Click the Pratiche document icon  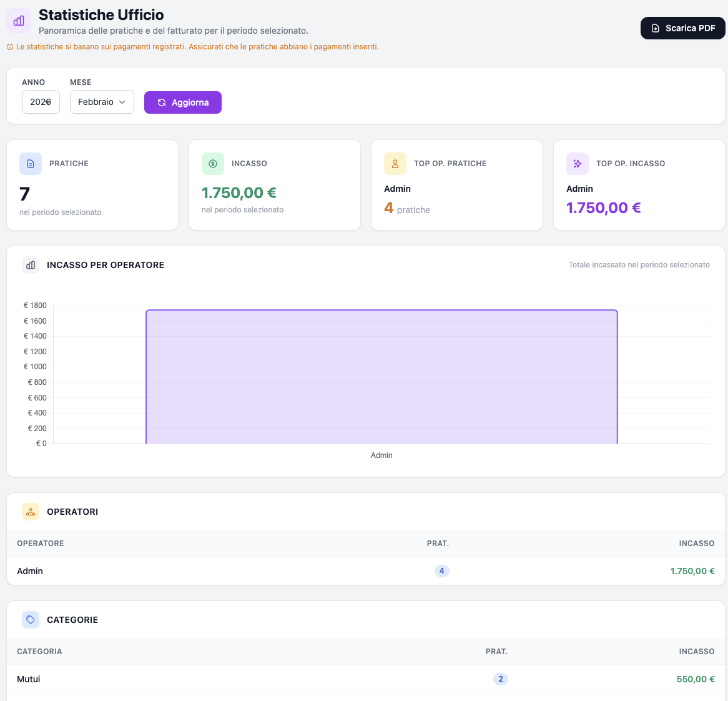tap(31, 164)
